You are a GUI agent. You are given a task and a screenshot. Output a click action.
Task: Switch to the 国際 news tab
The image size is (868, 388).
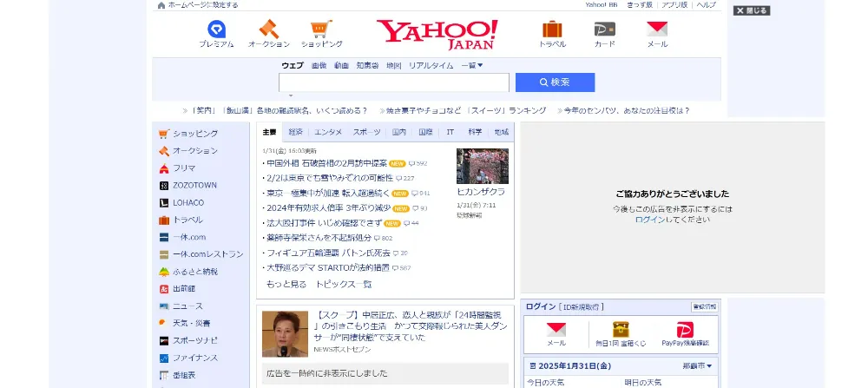pos(425,132)
